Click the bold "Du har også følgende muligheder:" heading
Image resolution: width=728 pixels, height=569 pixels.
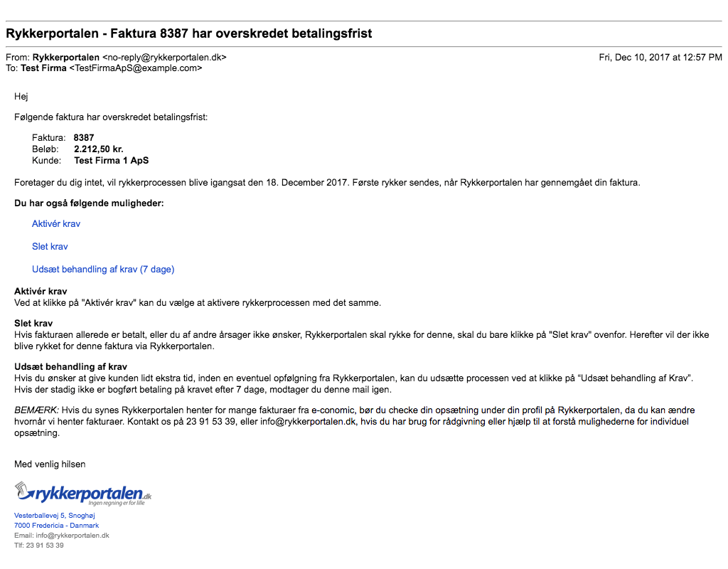(x=89, y=203)
